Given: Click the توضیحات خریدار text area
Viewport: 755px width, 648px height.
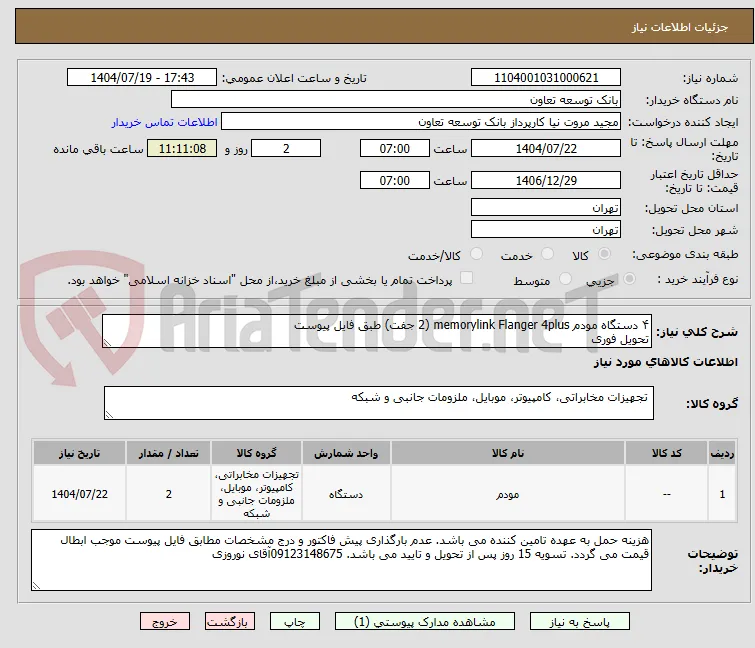Looking at the screenshot, I should pos(341,560).
